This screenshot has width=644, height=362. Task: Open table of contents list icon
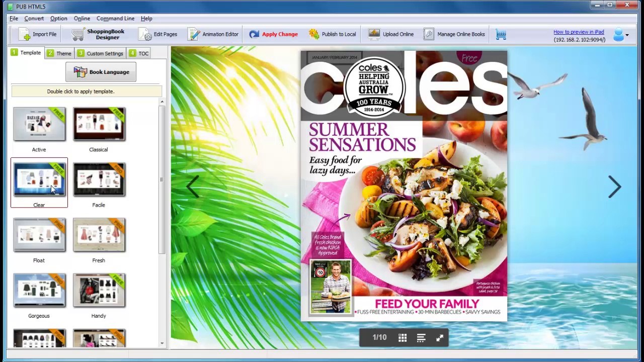tap(421, 338)
